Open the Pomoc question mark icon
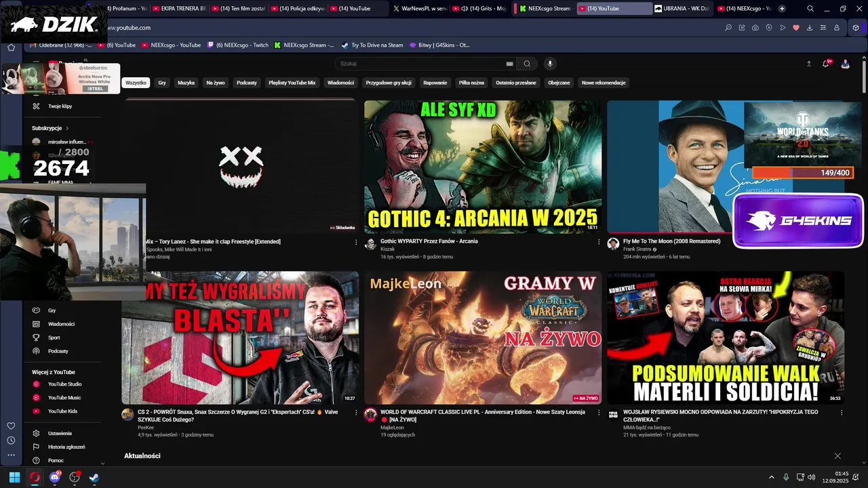The height and width of the screenshot is (488, 868). point(36,460)
